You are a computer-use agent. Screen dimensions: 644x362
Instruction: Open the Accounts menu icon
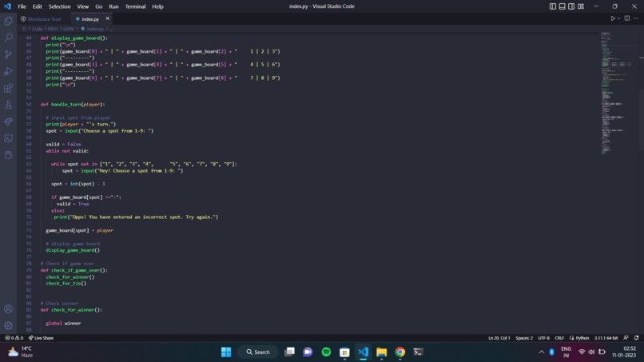coord(8,309)
